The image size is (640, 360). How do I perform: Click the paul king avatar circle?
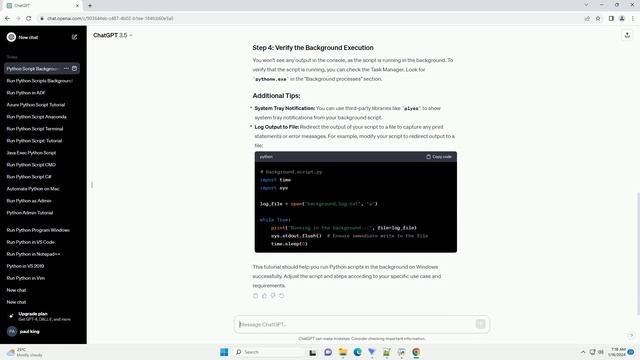[x=12, y=331]
